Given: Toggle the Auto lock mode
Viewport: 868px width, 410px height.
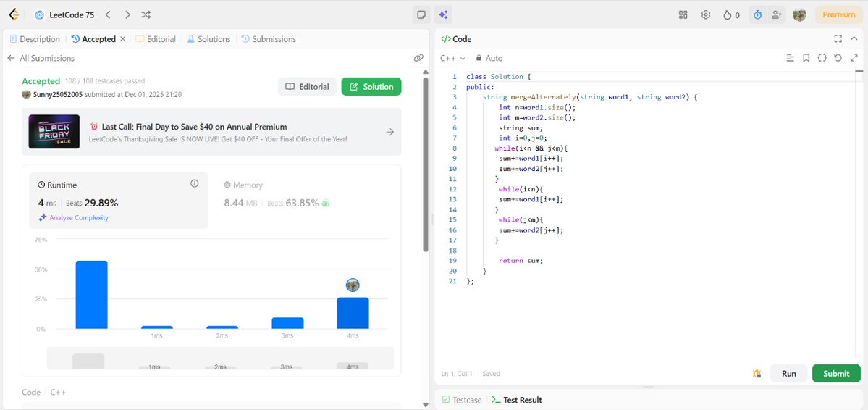Looking at the screenshot, I should (489, 58).
